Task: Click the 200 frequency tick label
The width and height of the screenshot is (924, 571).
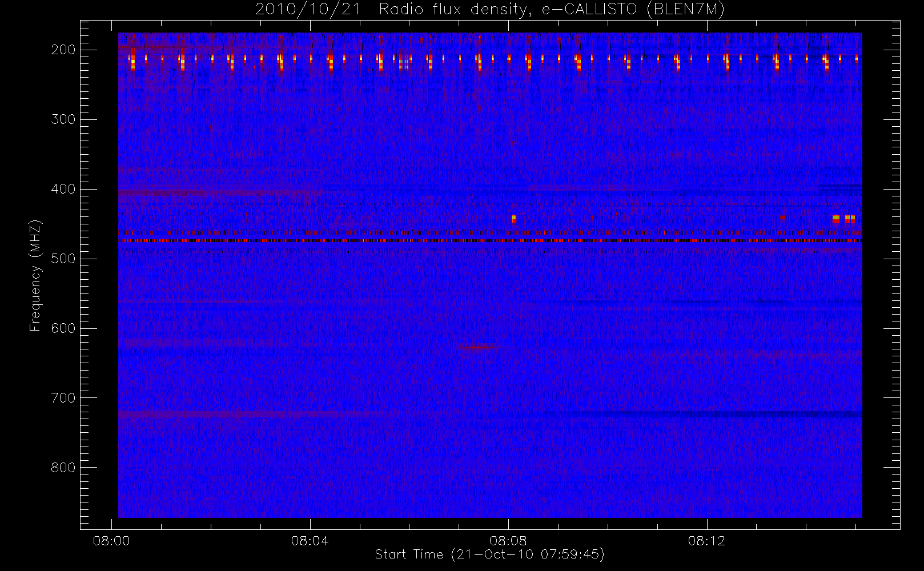Action: 63,50
